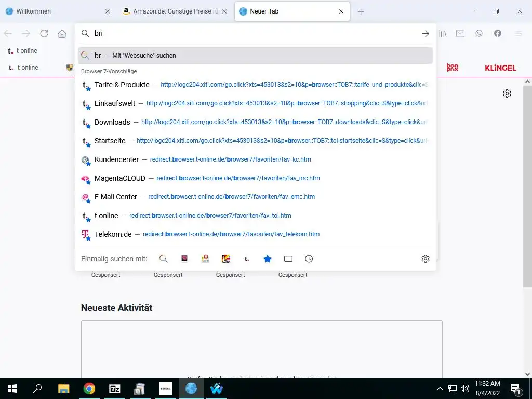Search once with Websuche magnifier icon
Image resolution: width=532 pixels, height=399 pixels.
click(164, 259)
